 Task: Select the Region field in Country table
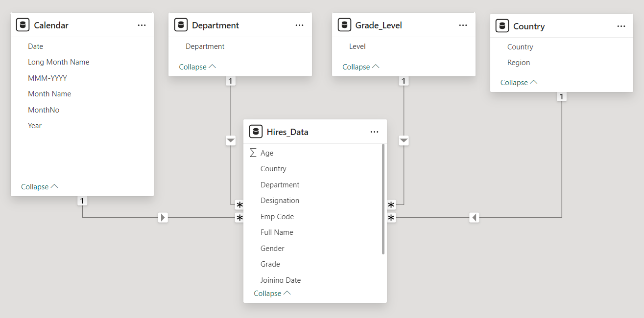(x=519, y=63)
